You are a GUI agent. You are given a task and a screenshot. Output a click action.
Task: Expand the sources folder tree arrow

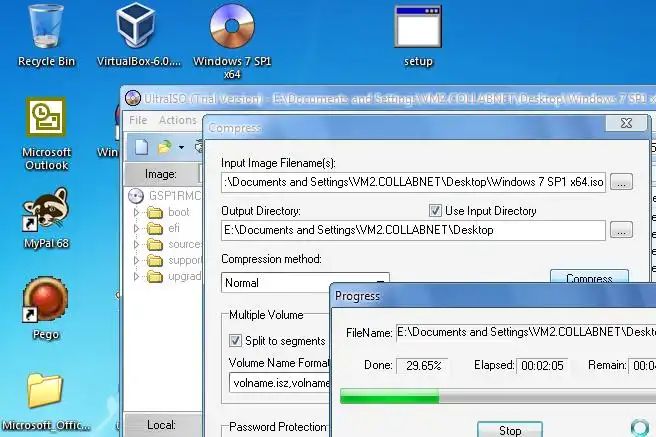click(136, 244)
